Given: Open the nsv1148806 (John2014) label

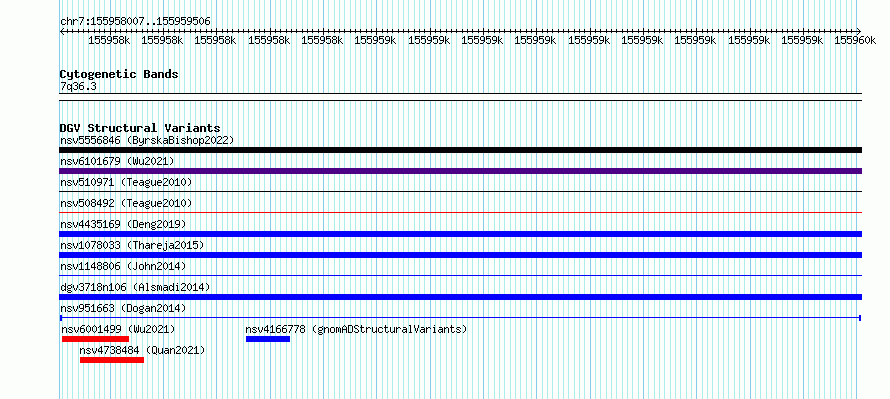Looking at the screenshot, I should point(123,266).
